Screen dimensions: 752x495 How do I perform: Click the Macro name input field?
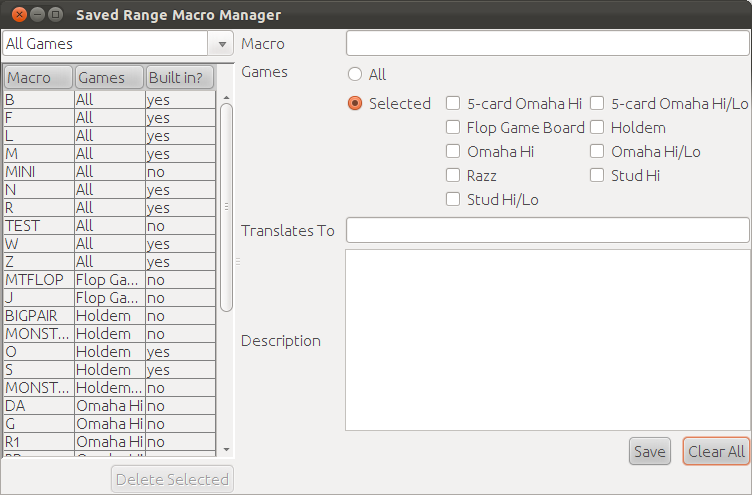coord(548,44)
